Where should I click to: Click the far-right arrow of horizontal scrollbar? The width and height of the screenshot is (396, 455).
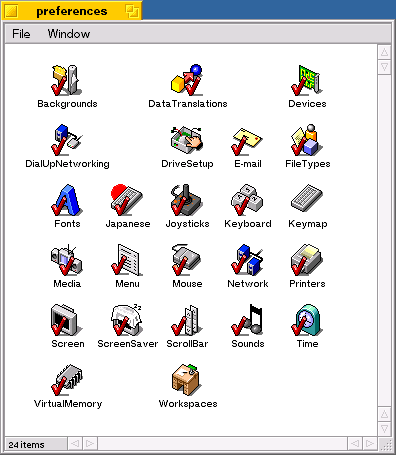370,443
